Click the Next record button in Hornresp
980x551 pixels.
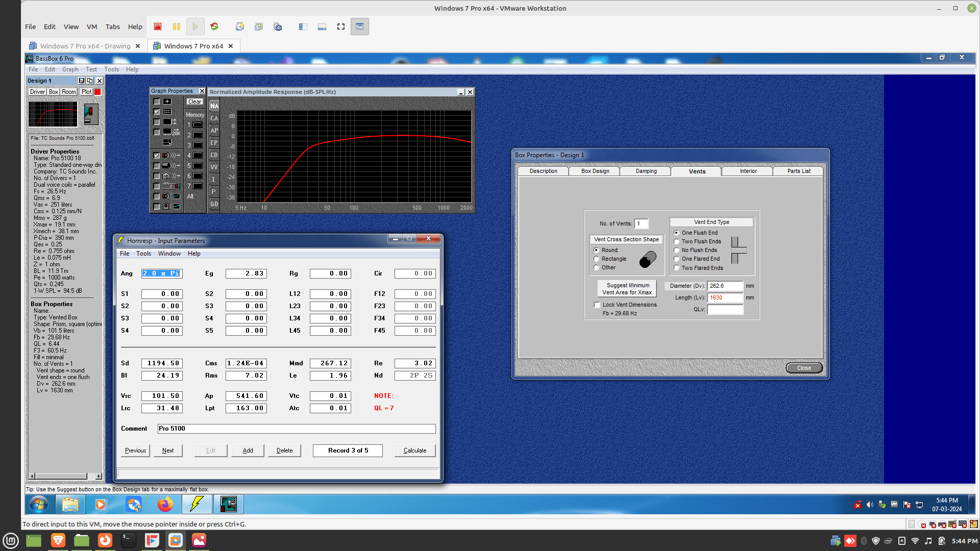(x=168, y=450)
